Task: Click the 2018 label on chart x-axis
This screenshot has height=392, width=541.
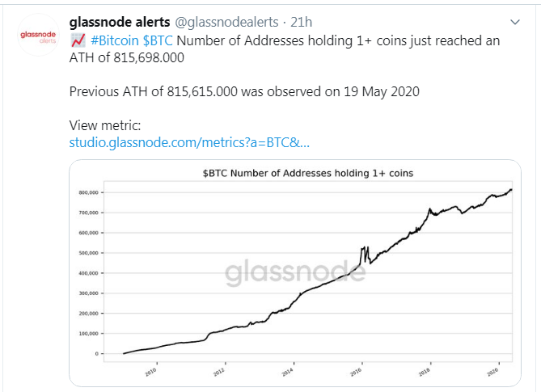Action: pos(426,372)
